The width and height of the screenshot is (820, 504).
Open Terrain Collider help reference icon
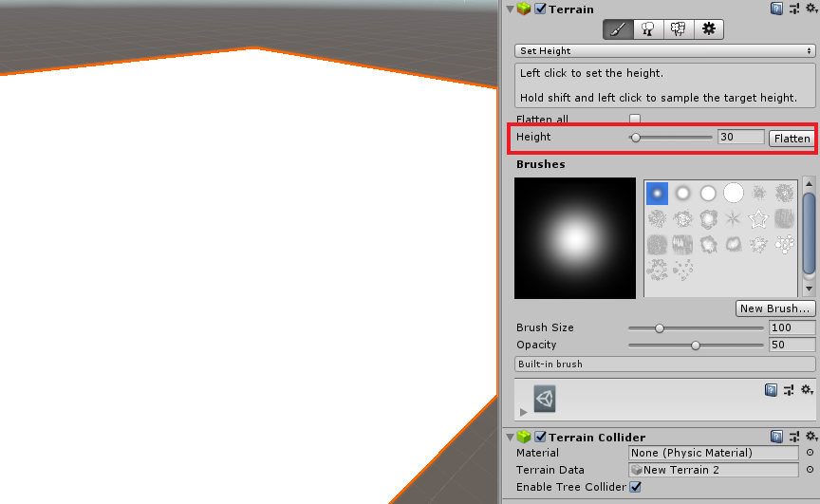point(776,437)
